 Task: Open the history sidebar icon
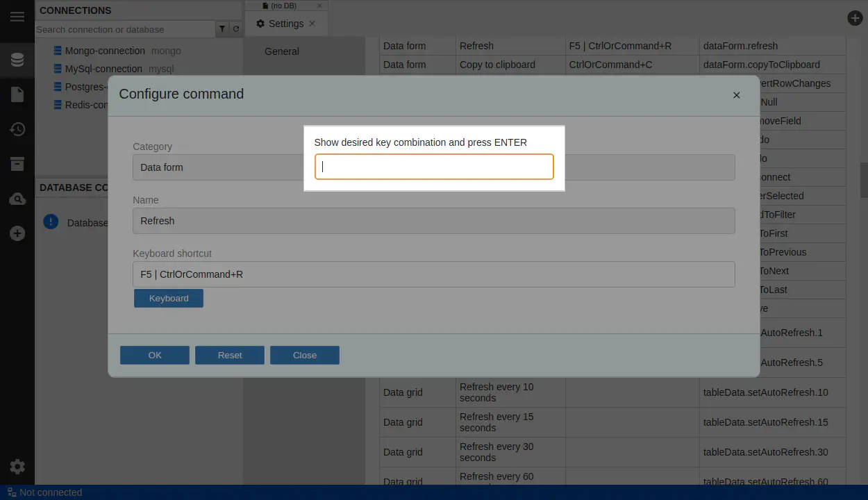pyautogui.click(x=17, y=129)
